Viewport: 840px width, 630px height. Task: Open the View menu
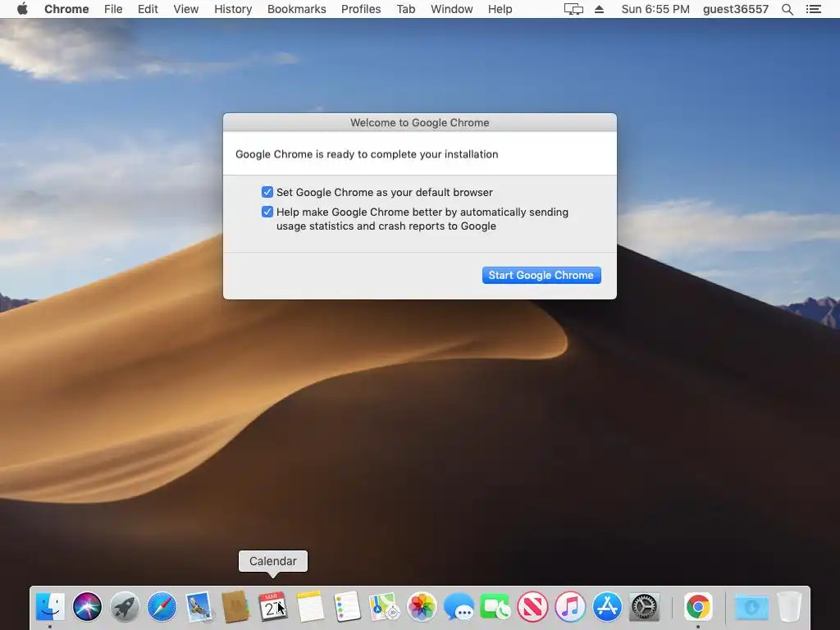(186, 9)
